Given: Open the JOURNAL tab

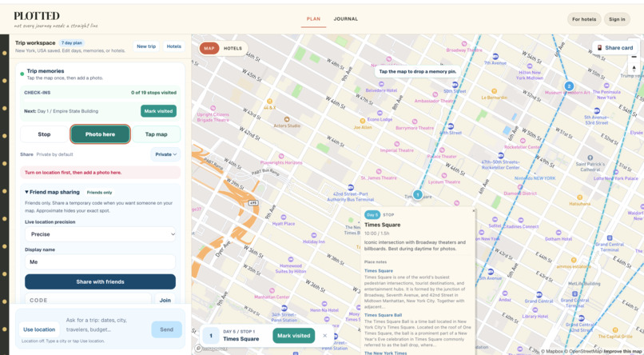Looking at the screenshot, I should pos(346,19).
